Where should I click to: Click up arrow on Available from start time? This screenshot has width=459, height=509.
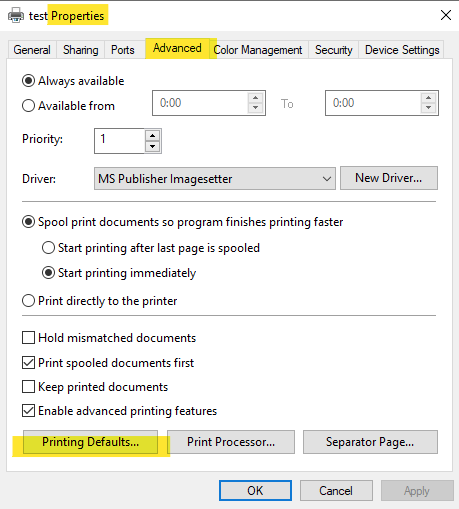(x=255, y=98)
